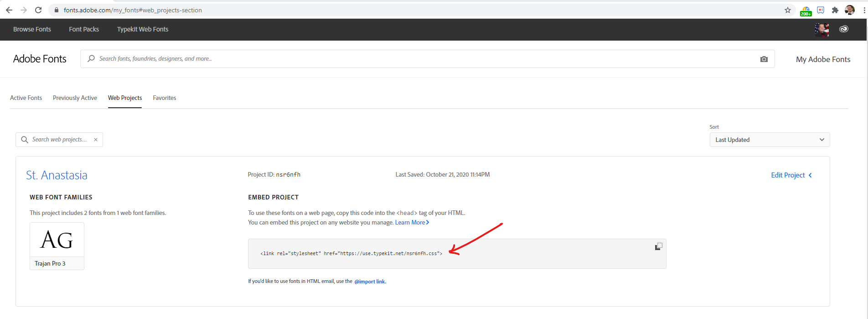Open the Last Updated sort dropdown
The width and height of the screenshot is (868, 319).
point(769,140)
